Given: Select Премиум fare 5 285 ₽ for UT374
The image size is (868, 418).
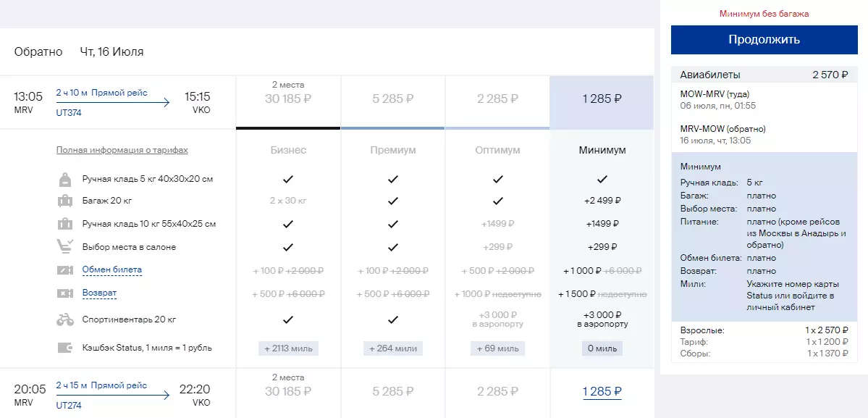Looking at the screenshot, I should tap(392, 99).
